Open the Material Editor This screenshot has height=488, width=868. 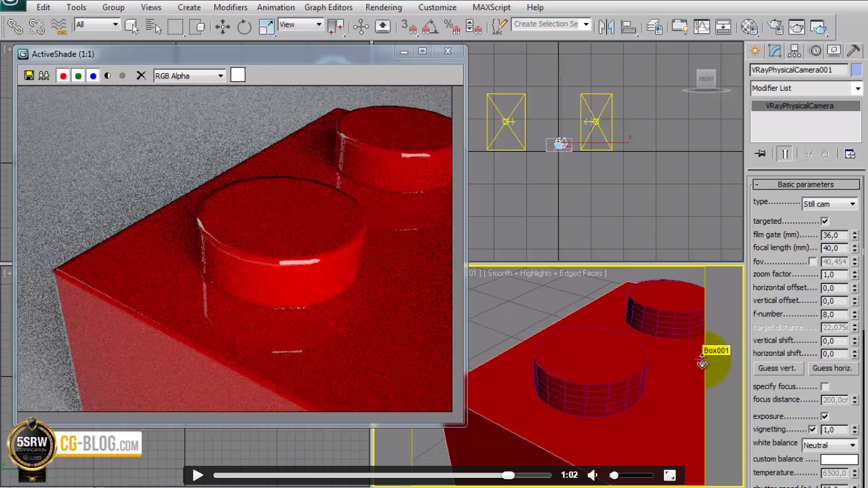pyautogui.click(x=749, y=26)
